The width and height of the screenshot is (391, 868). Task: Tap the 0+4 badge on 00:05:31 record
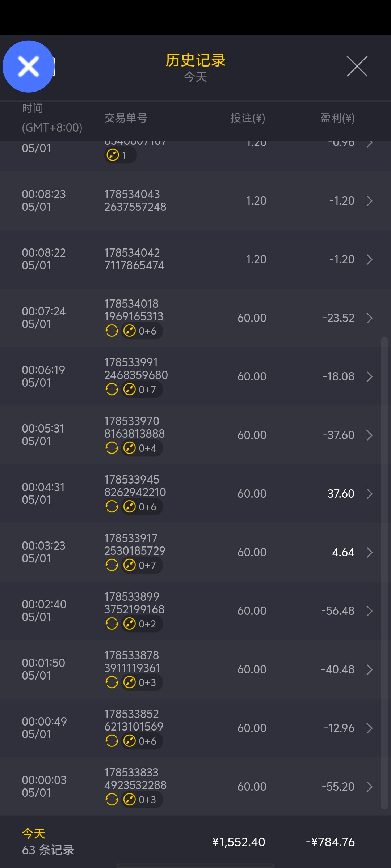(x=142, y=448)
